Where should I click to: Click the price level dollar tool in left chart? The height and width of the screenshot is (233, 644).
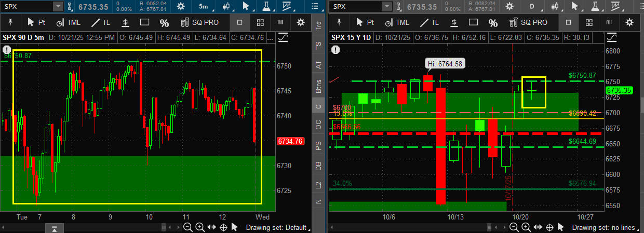125,23
